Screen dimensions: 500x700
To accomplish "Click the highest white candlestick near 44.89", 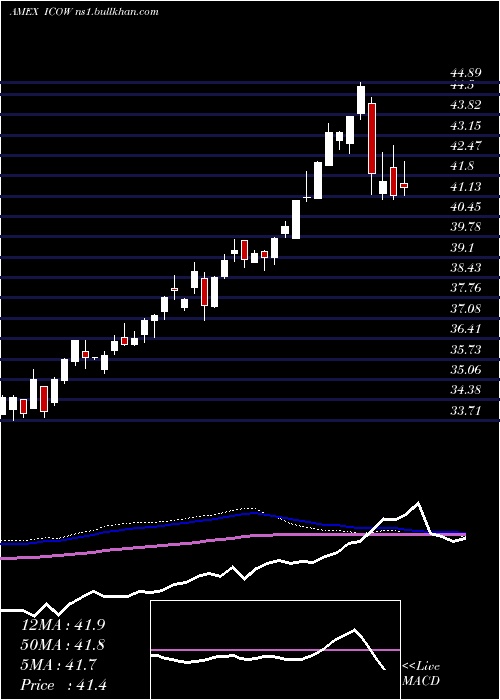I will click(x=361, y=100).
